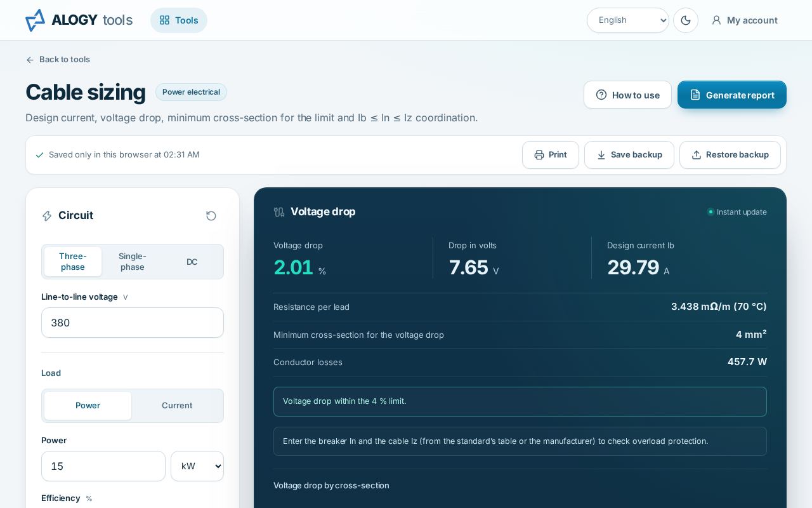This screenshot has height=508, width=812.
Task: Open My account
Action: (x=745, y=20)
